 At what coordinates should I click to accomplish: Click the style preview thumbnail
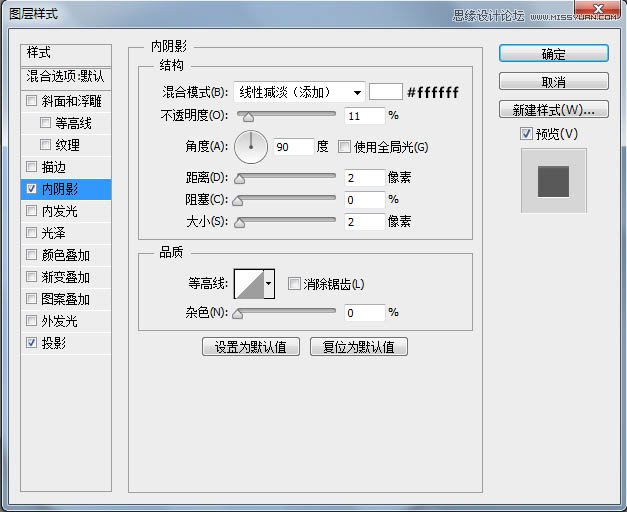pyautogui.click(x=553, y=181)
